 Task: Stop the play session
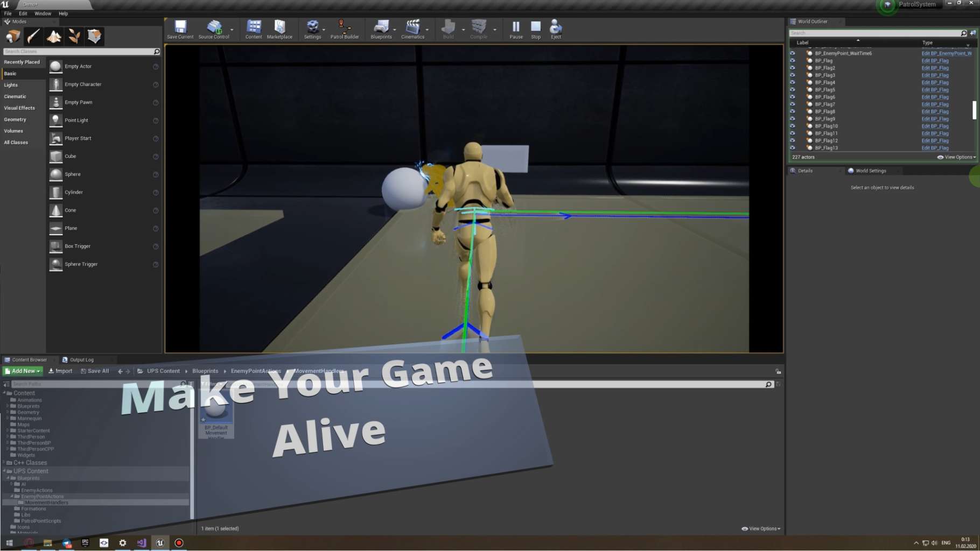pos(536,30)
